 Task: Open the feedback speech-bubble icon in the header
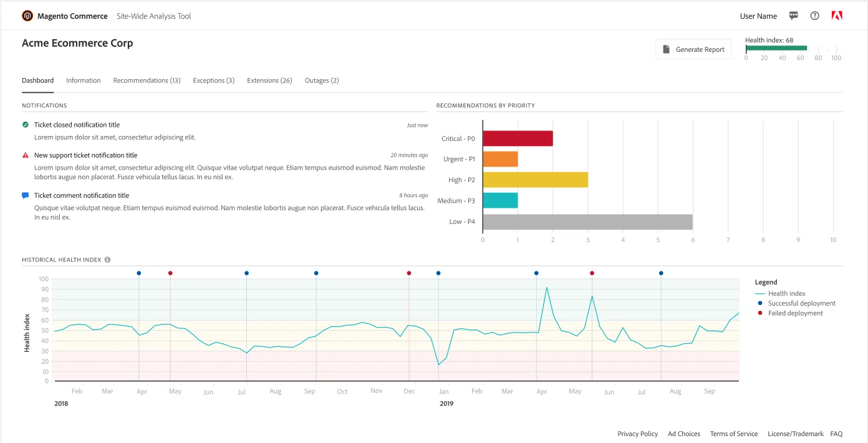click(x=793, y=15)
